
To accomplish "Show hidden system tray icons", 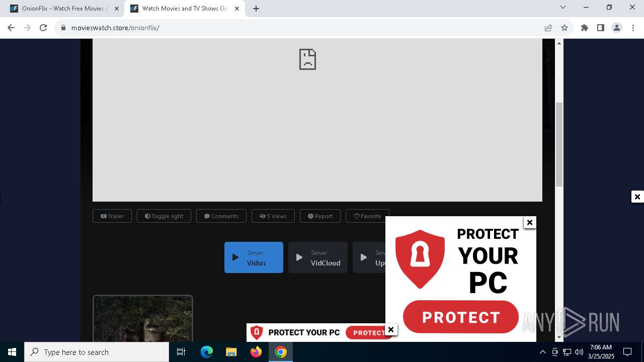I will pos(542,352).
